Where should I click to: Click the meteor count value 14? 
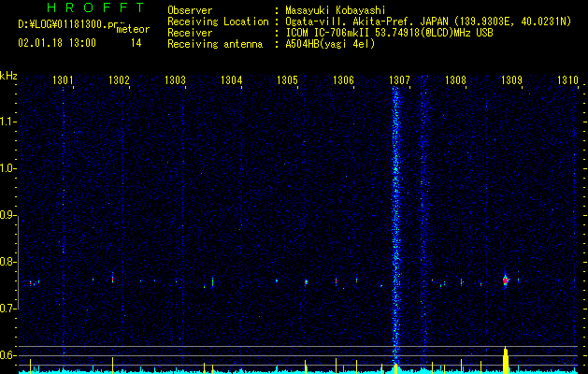[136, 43]
